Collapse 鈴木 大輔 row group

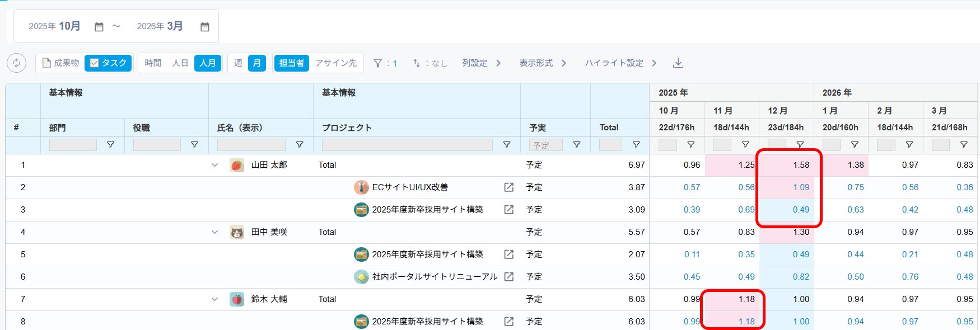[x=214, y=299]
